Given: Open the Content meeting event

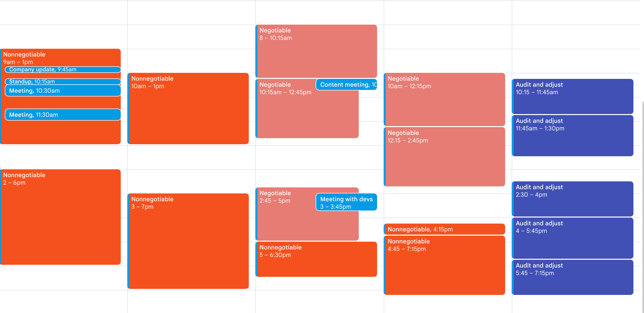Looking at the screenshot, I should click(x=347, y=85).
